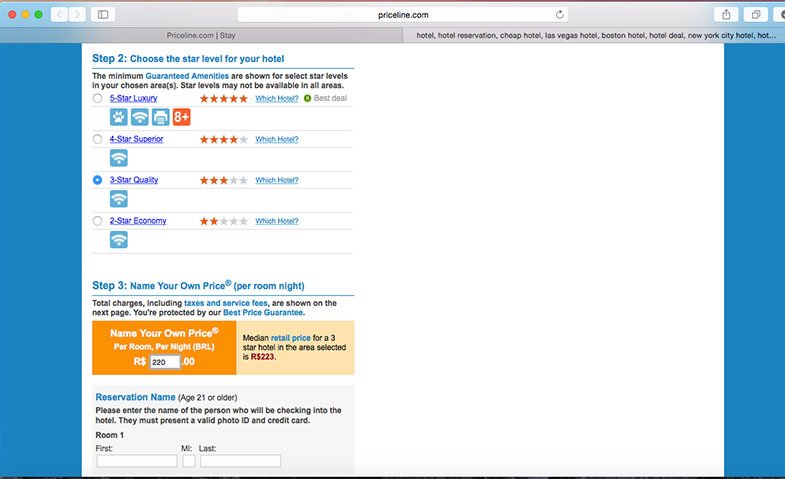Click Which Hotel? link for 3-Star Quality
The image size is (785, 479).
tap(276, 180)
